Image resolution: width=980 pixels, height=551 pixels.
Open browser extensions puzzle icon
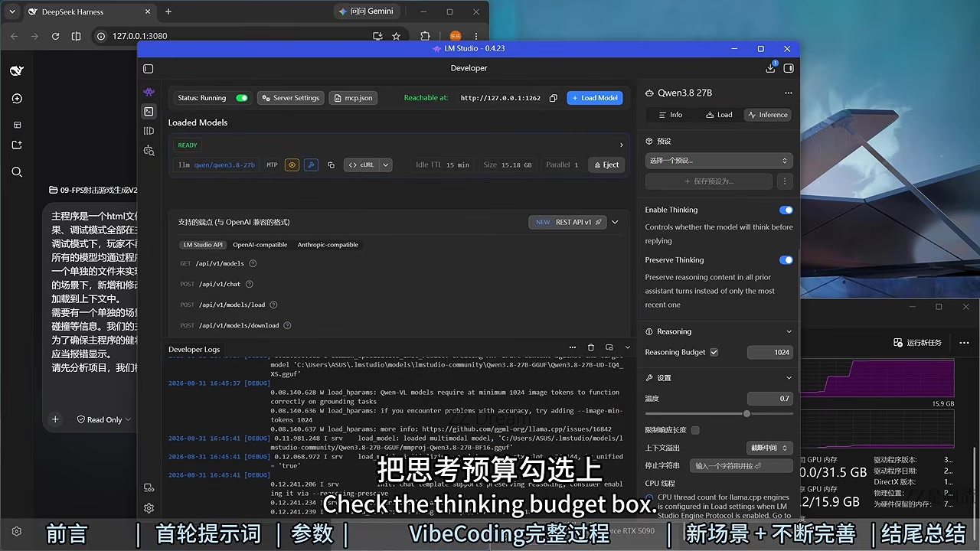click(x=425, y=36)
